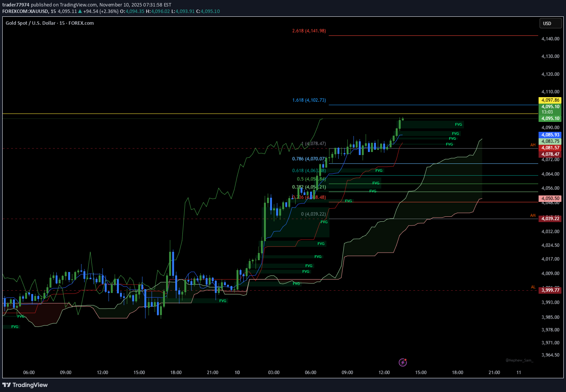Click the 0.786 retracement level label
Viewport: 566px width, 392px height.
click(x=309, y=158)
